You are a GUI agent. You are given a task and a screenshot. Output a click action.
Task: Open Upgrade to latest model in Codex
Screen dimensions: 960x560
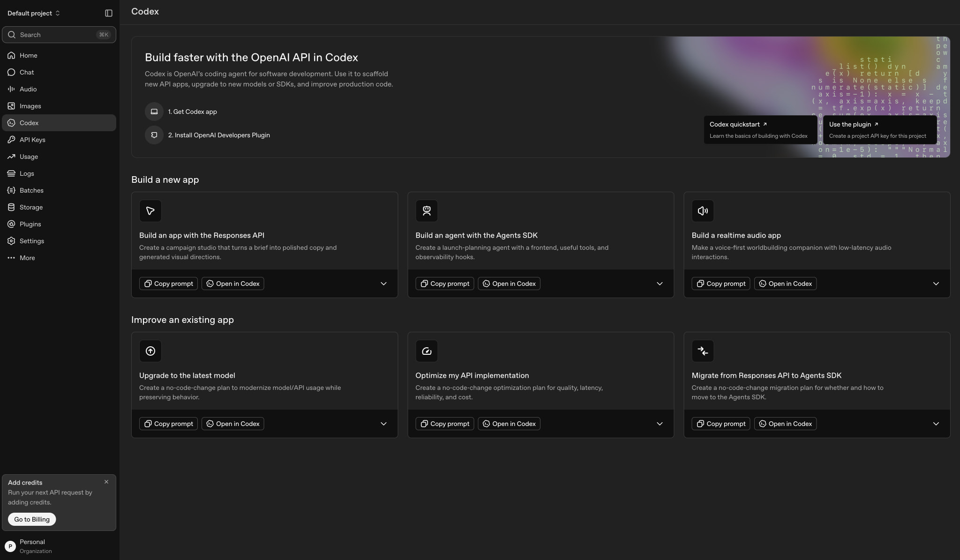click(x=232, y=424)
